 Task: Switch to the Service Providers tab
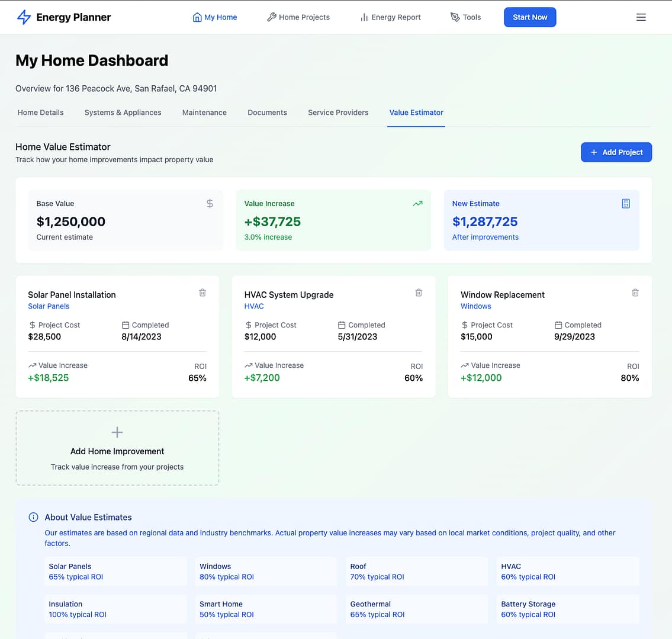[338, 113]
